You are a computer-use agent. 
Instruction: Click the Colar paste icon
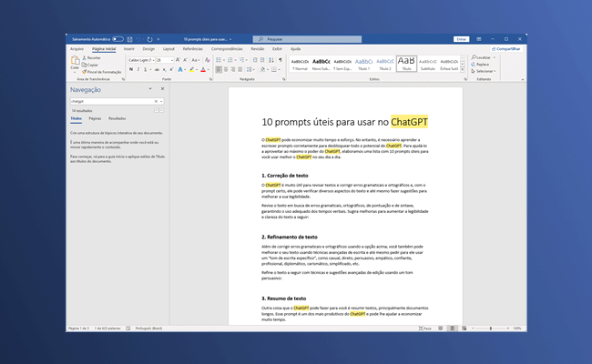(75, 60)
